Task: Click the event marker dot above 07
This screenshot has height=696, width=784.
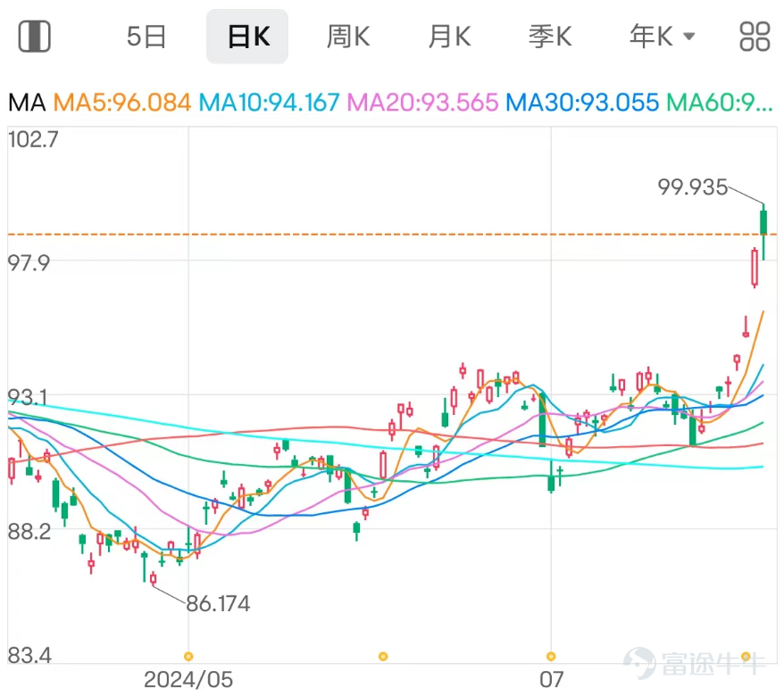Action: click(551, 656)
